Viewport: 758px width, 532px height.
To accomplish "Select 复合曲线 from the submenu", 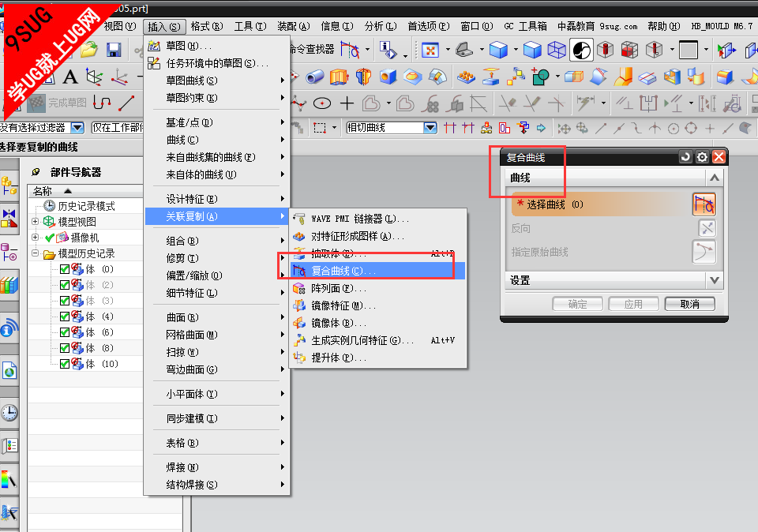I will coord(378,271).
